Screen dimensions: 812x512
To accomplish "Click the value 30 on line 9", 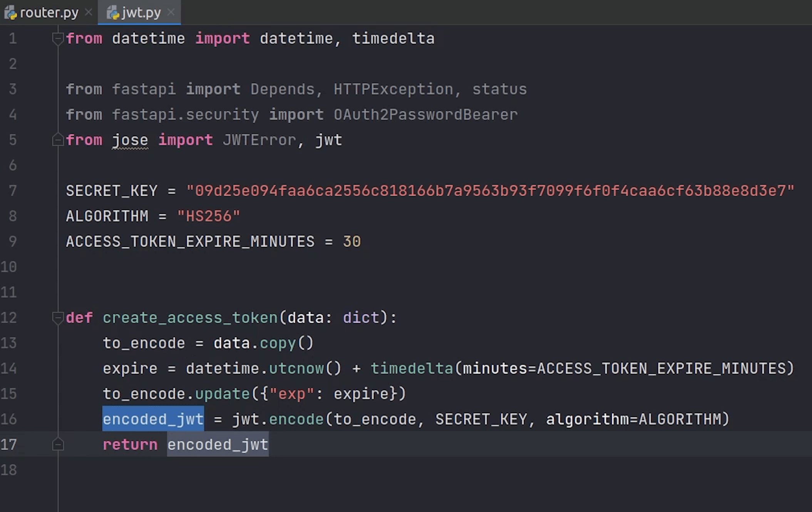I will tap(351, 241).
